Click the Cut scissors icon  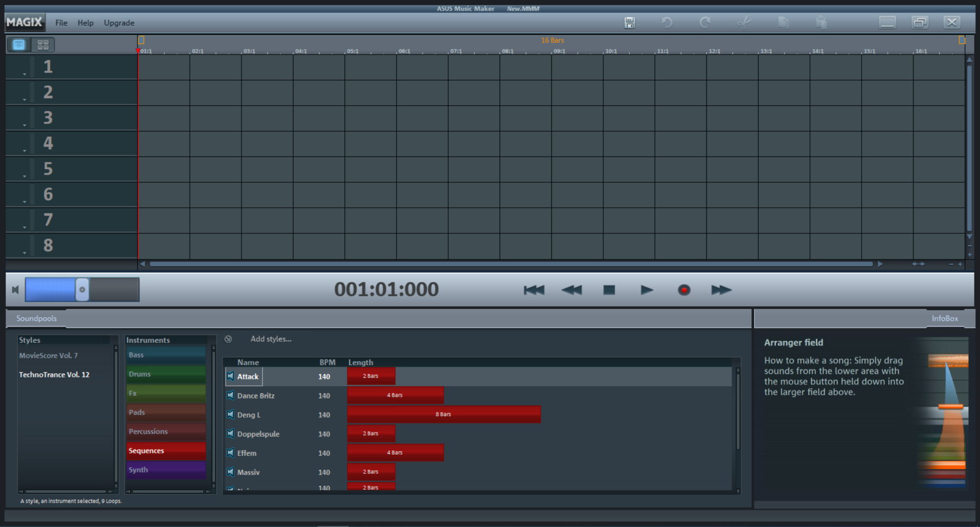click(x=744, y=22)
